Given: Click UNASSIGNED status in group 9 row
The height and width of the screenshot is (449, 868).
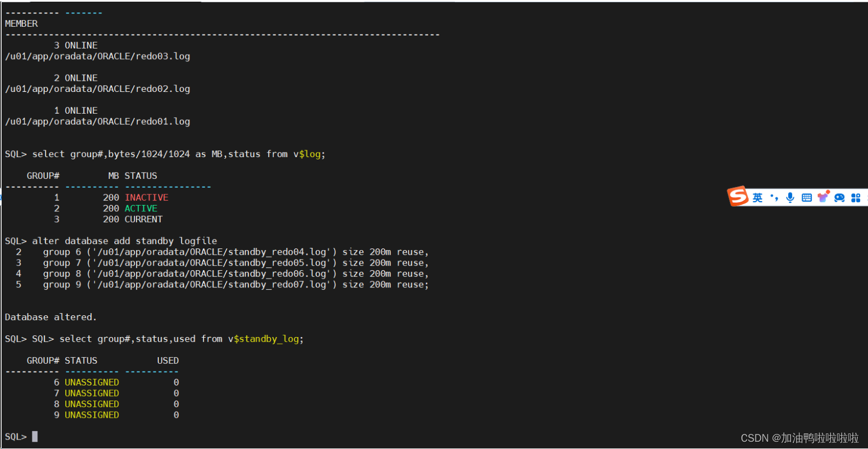Looking at the screenshot, I should [91, 415].
